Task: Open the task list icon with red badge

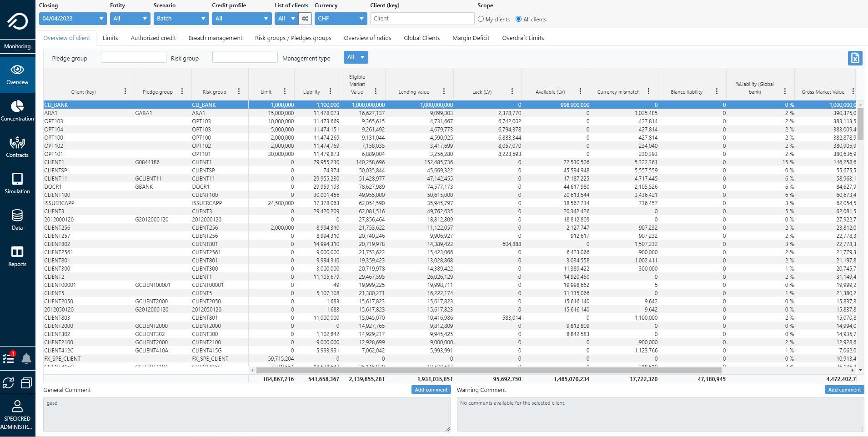Action: click(9, 358)
